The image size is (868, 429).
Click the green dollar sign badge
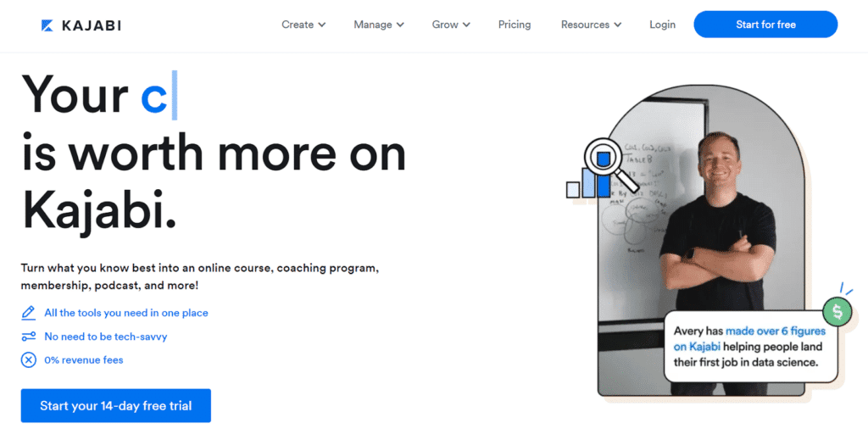click(837, 312)
